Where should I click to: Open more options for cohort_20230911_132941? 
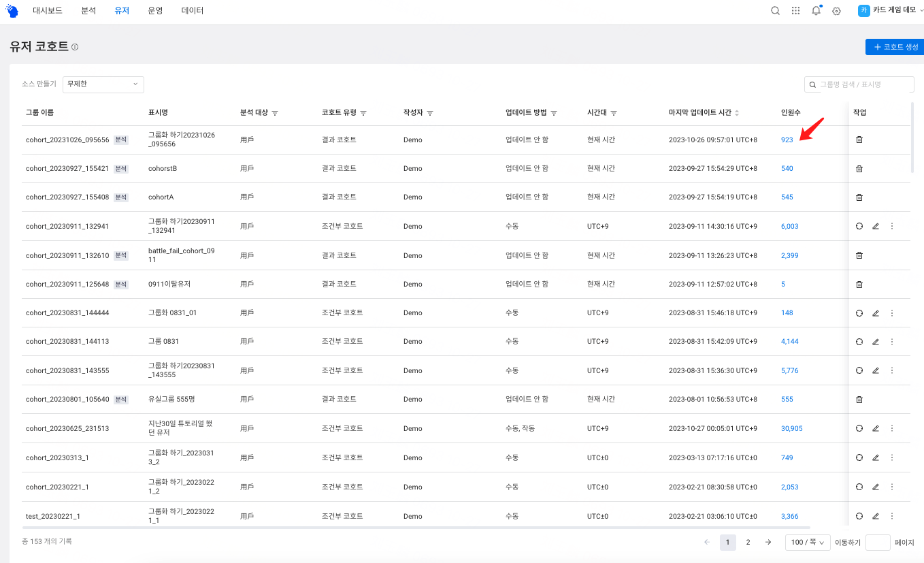[892, 226]
